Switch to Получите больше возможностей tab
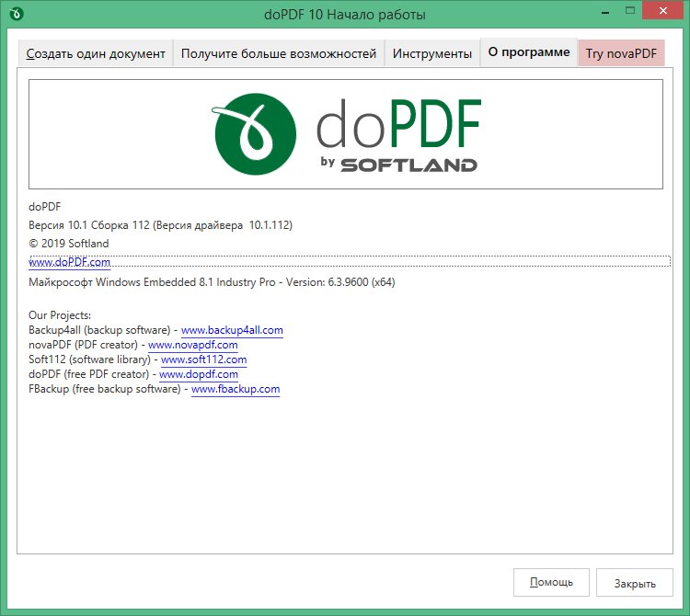The width and height of the screenshot is (690, 616). point(279,53)
